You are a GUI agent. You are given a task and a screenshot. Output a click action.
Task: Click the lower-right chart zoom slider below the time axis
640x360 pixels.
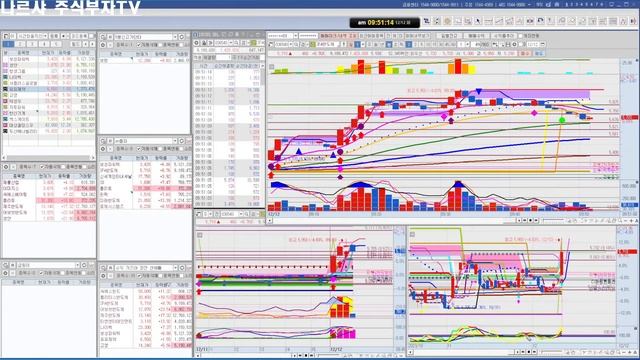pos(552,352)
